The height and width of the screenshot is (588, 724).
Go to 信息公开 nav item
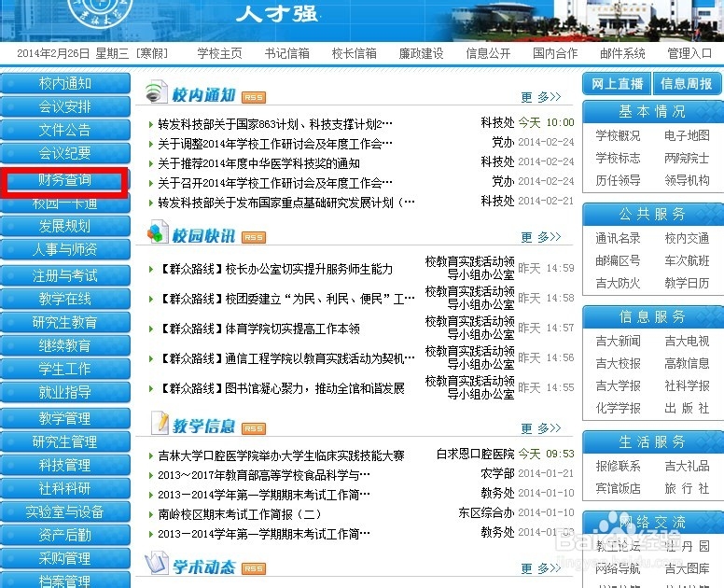488,53
